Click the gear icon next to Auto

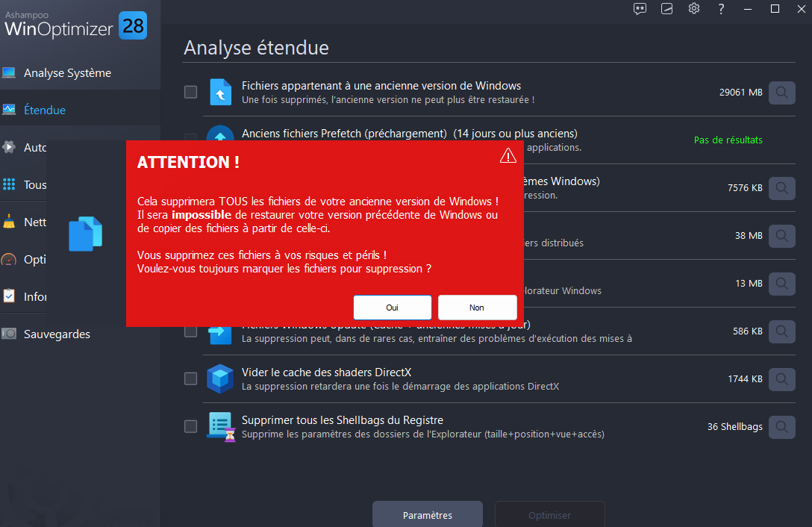9,147
